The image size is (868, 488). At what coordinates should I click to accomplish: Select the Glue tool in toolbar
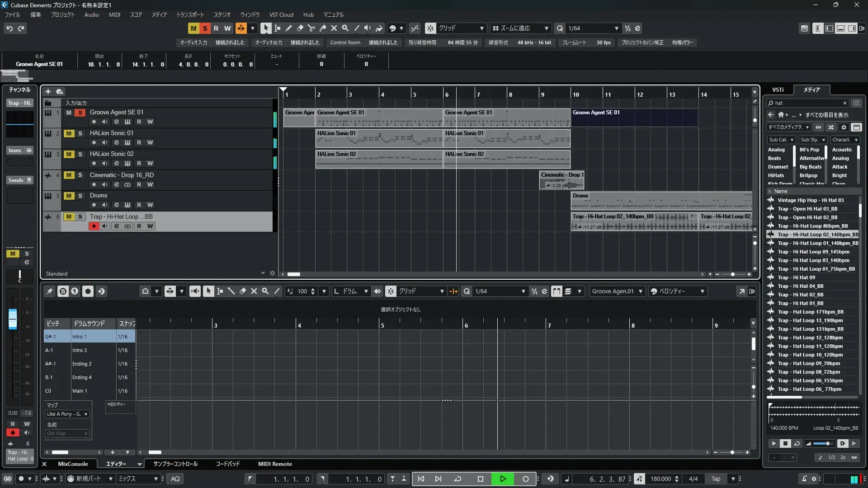(x=322, y=28)
